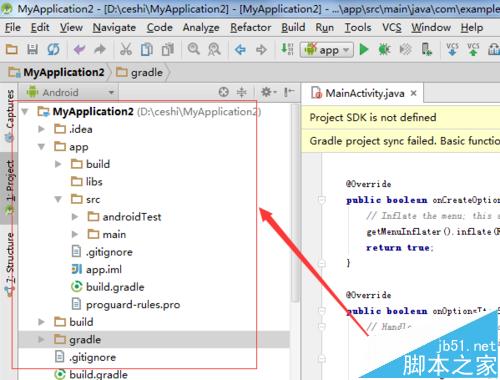Open the Android view selector dropdown
Image resolution: width=500 pixels, height=380 pixels.
pyautogui.click(x=70, y=92)
